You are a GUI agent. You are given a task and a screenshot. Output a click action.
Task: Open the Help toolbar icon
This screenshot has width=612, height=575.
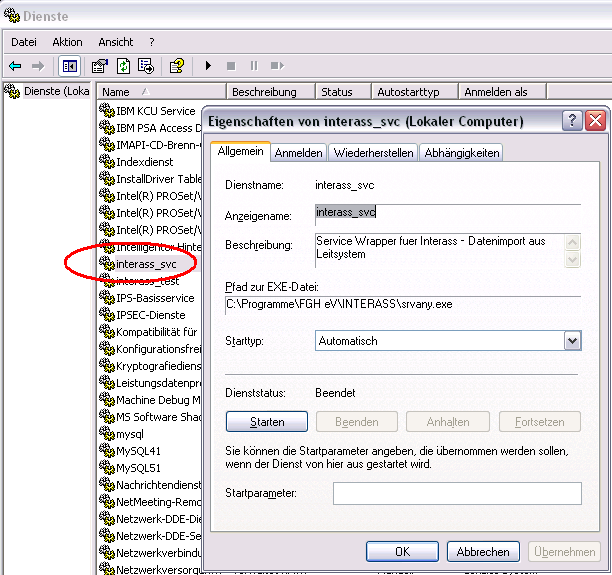pos(177,66)
